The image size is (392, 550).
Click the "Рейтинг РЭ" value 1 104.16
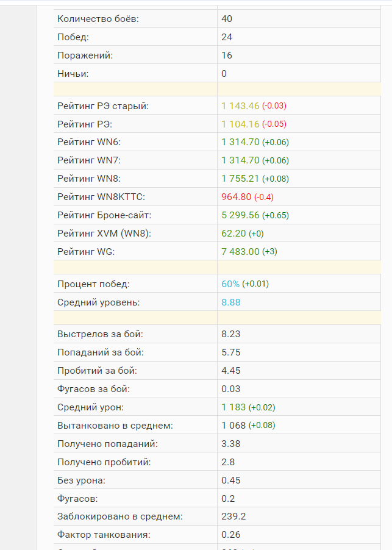[241, 124]
